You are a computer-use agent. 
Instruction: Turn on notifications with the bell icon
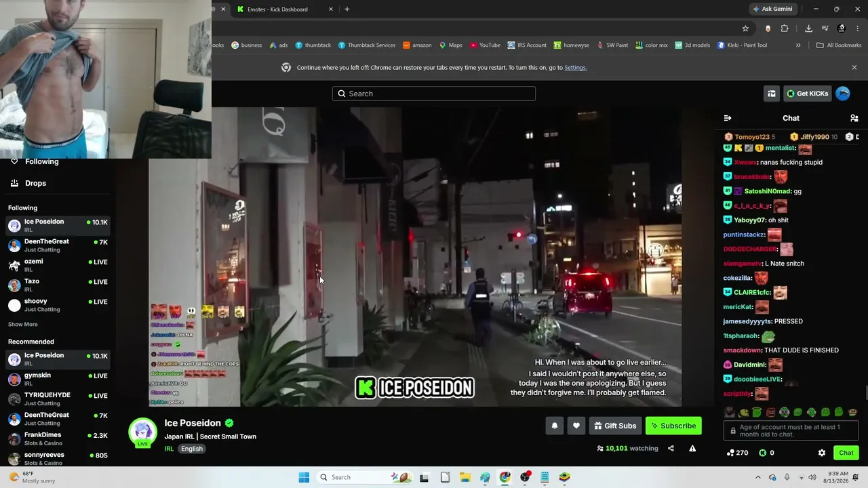[x=555, y=426]
